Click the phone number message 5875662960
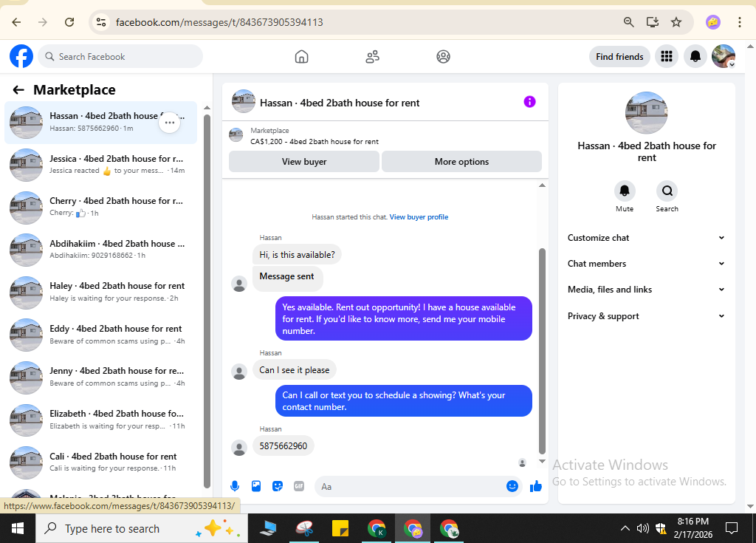 (283, 446)
